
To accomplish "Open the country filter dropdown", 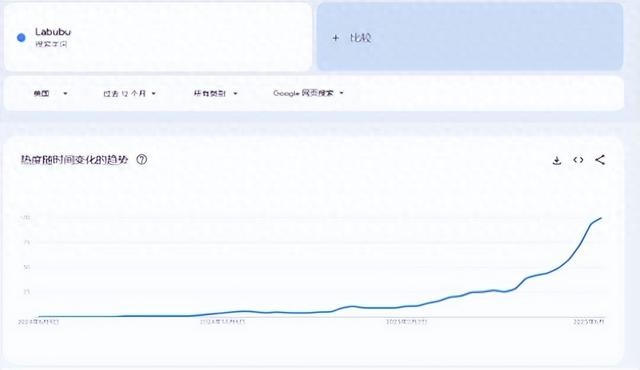I will (x=51, y=93).
